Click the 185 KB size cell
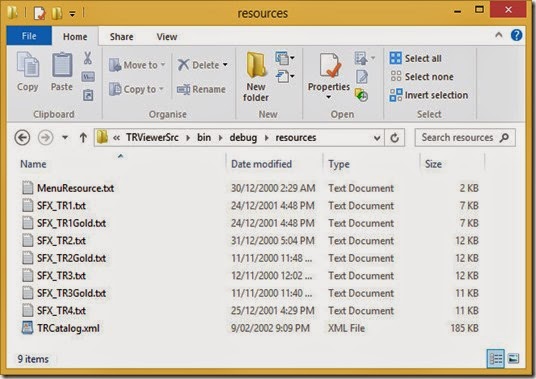The height and width of the screenshot is (379, 536). pos(464,328)
